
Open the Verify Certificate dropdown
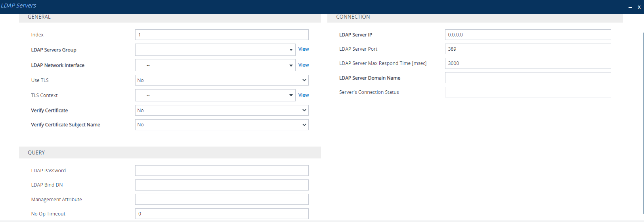click(222, 111)
